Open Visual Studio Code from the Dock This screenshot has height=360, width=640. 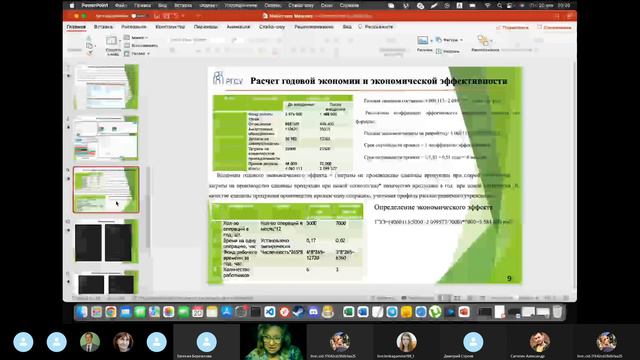point(270,312)
